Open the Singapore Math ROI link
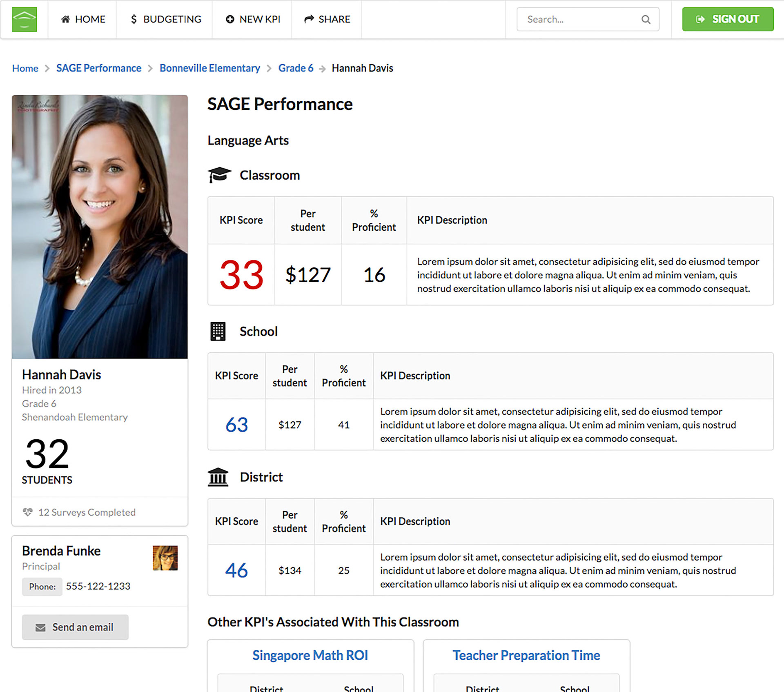Screen dimensions: 784x692 click(x=310, y=655)
